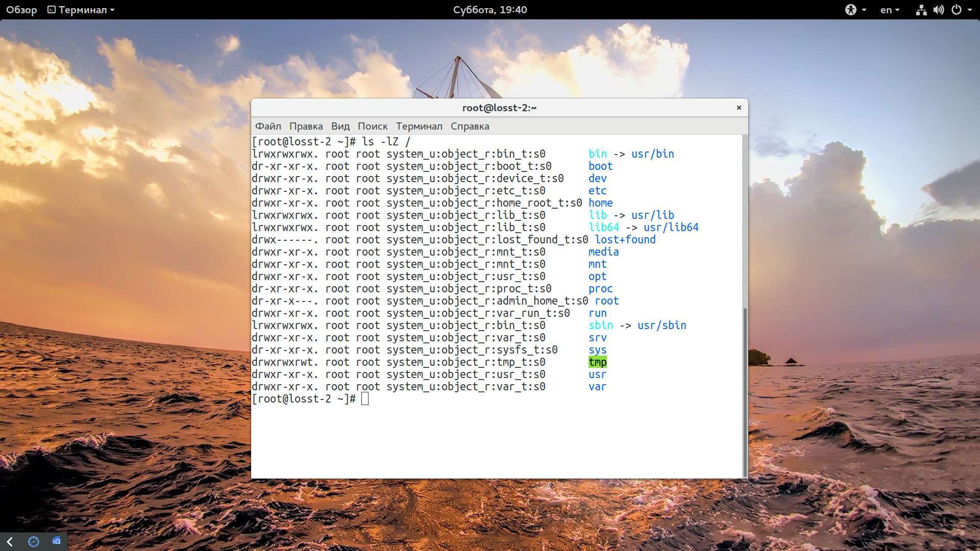
Task: Click the blue 'sys' directory name
Action: pos(598,350)
